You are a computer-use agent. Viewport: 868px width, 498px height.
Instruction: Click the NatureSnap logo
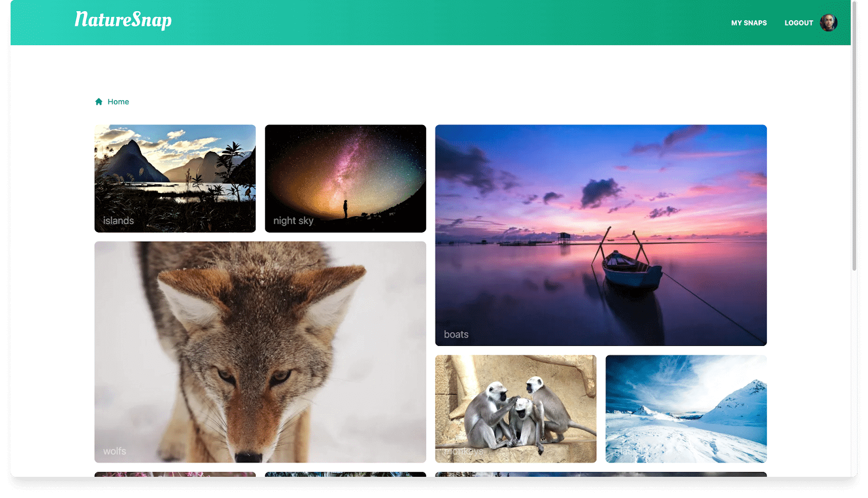pos(123,20)
